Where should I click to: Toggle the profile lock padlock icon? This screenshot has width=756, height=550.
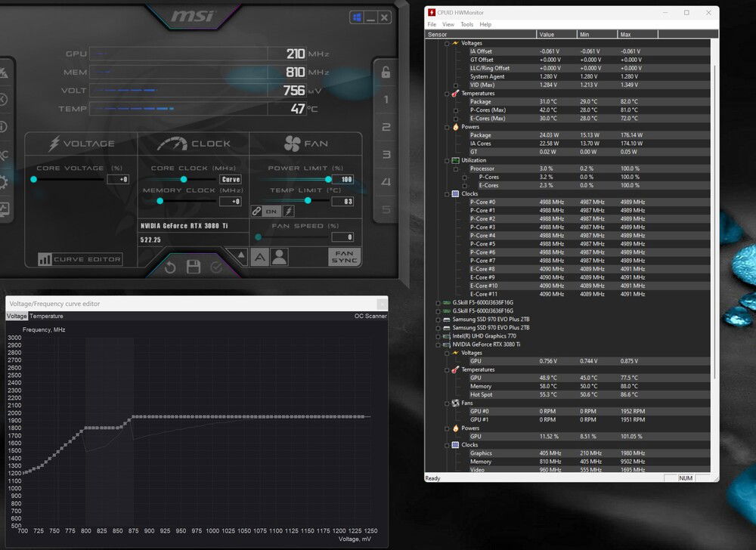coord(386,73)
